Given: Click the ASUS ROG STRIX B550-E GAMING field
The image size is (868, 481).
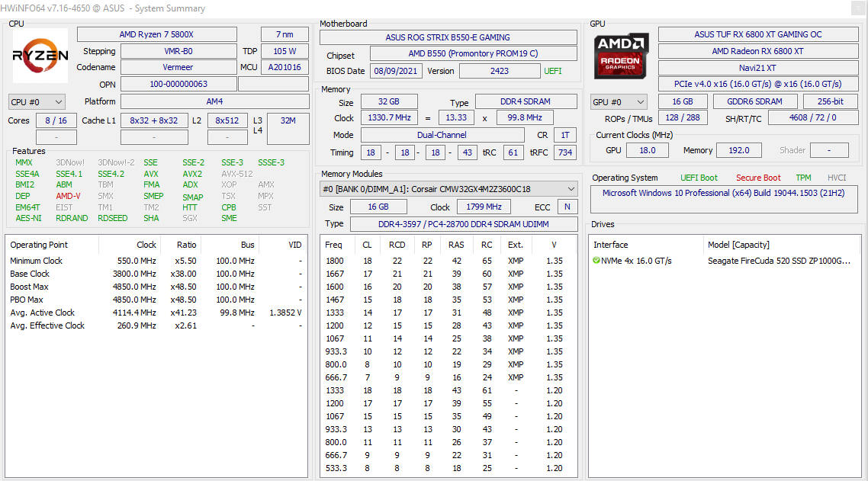Looking at the screenshot, I should (448, 37).
